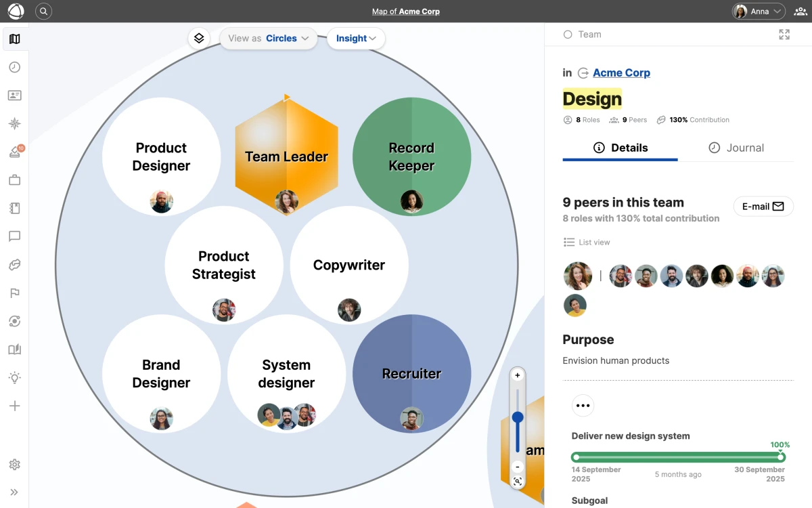The width and height of the screenshot is (812, 508).
Task: Click the contact card icon in the sidebar
Action: pos(15,95)
